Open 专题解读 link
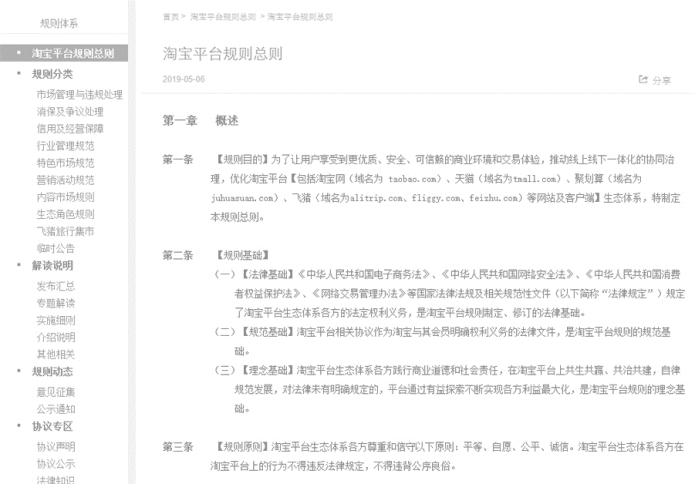The height and width of the screenshot is (484, 695). click(x=56, y=303)
